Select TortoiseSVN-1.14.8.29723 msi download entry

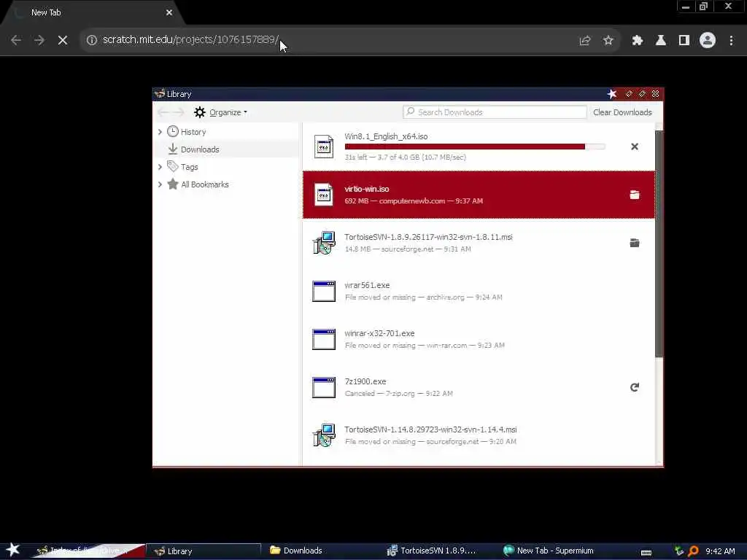pos(479,435)
